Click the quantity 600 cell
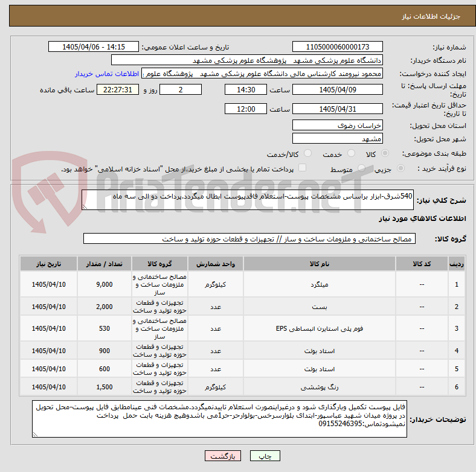The image size is (476, 472). 105,369
